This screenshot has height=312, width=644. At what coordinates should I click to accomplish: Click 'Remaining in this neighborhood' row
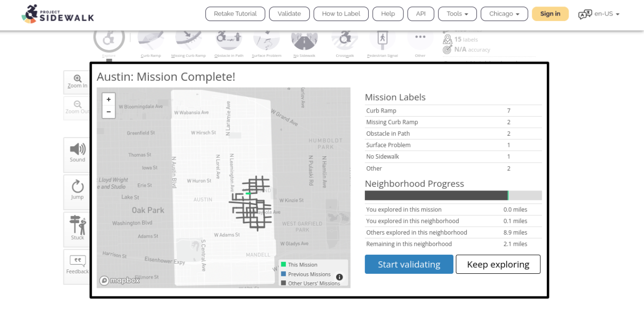(453, 244)
